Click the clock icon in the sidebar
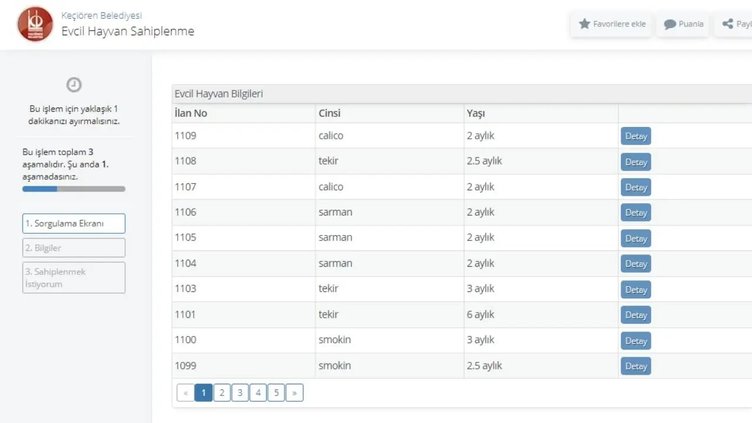Viewport: 752px width, 423px height. [73, 85]
